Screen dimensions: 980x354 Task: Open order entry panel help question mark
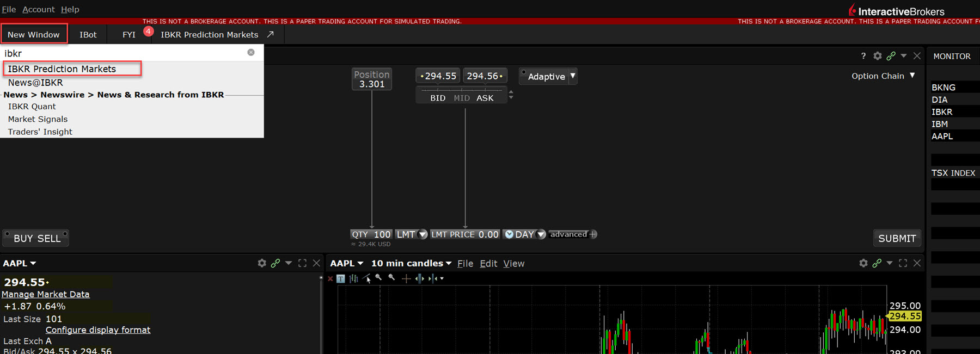(863, 56)
